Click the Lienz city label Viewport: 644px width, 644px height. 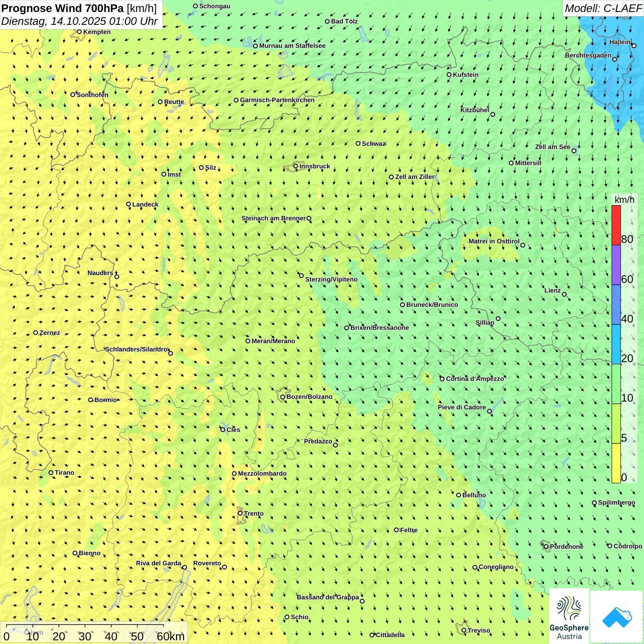tap(552, 291)
